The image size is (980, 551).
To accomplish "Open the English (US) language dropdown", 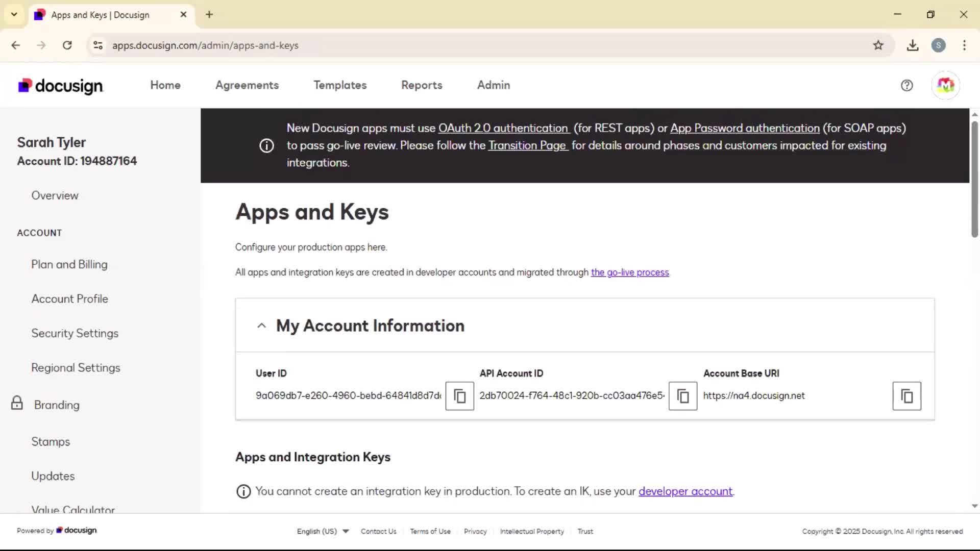I will (323, 531).
